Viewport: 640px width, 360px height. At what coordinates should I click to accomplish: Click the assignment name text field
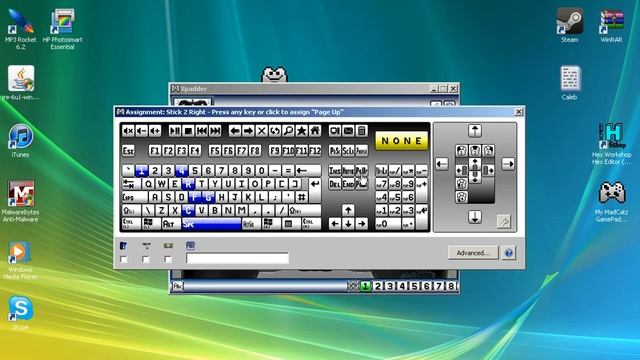pyautogui.click(x=237, y=258)
